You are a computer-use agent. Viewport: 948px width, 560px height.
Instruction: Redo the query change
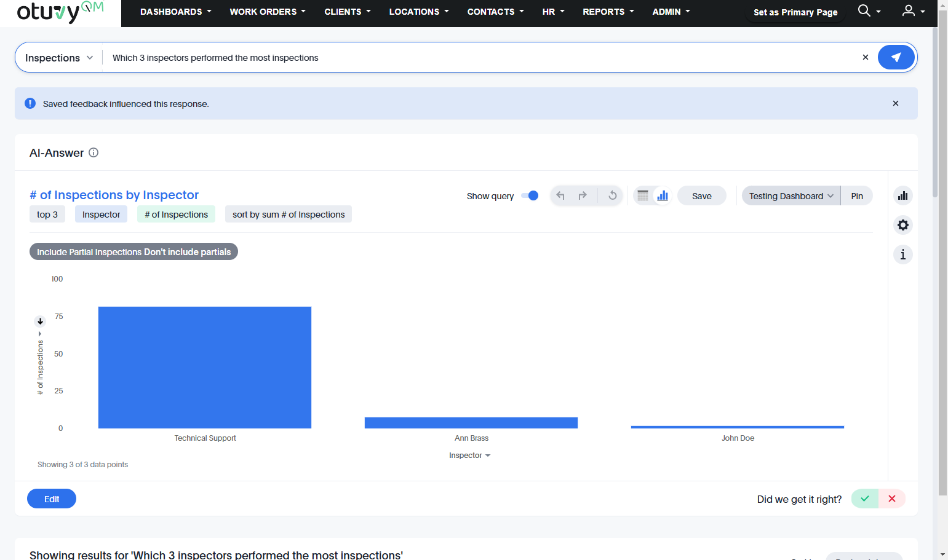(x=583, y=195)
